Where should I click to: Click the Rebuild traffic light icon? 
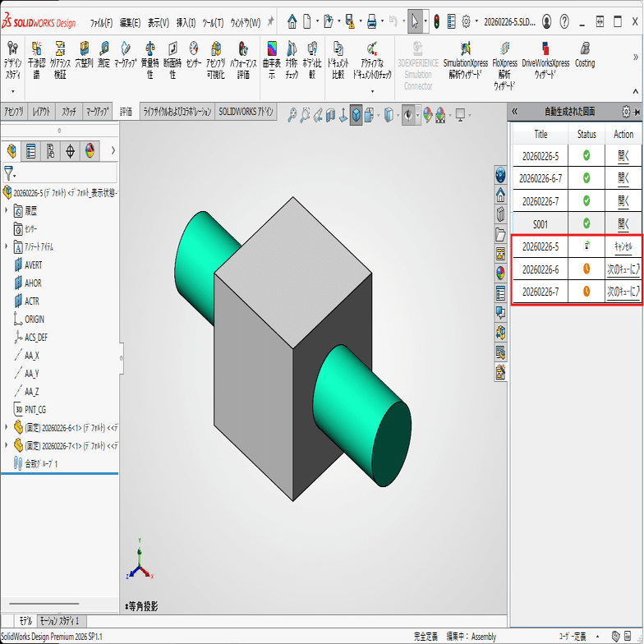click(437, 21)
